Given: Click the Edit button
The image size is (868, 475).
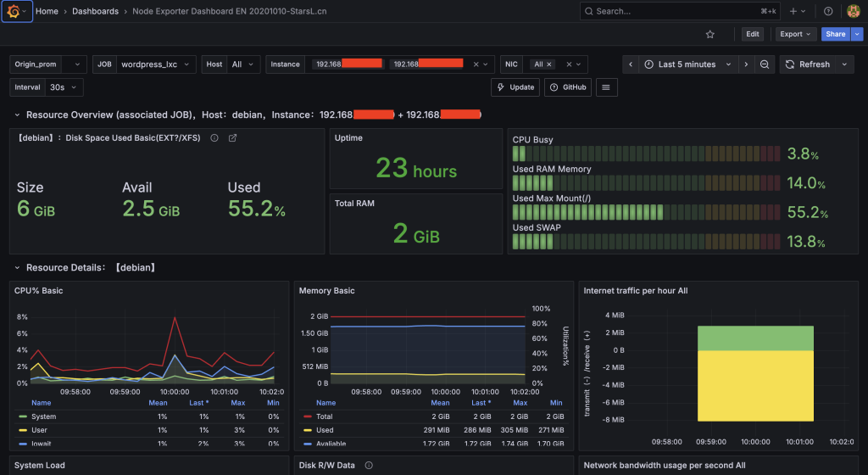Looking at the screenshot, I should (x=752, y=34).
